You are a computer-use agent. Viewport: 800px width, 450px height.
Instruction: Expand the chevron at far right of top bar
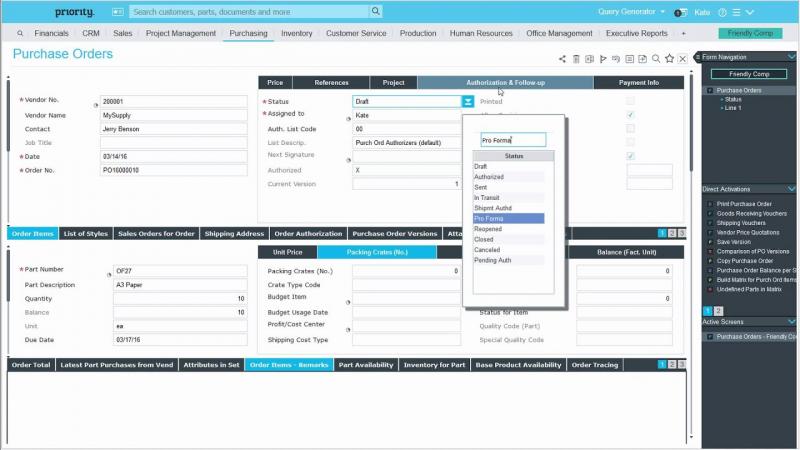749,12
